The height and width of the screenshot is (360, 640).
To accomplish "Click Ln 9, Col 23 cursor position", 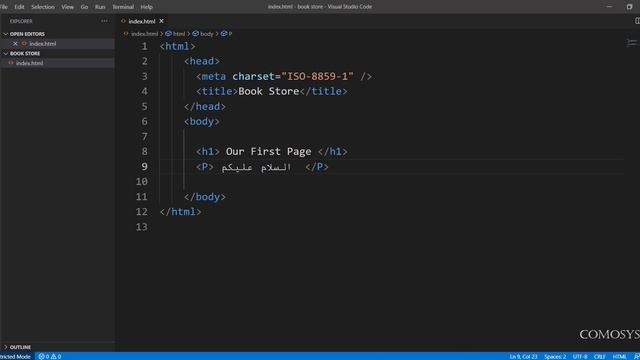I will [523, 356].
